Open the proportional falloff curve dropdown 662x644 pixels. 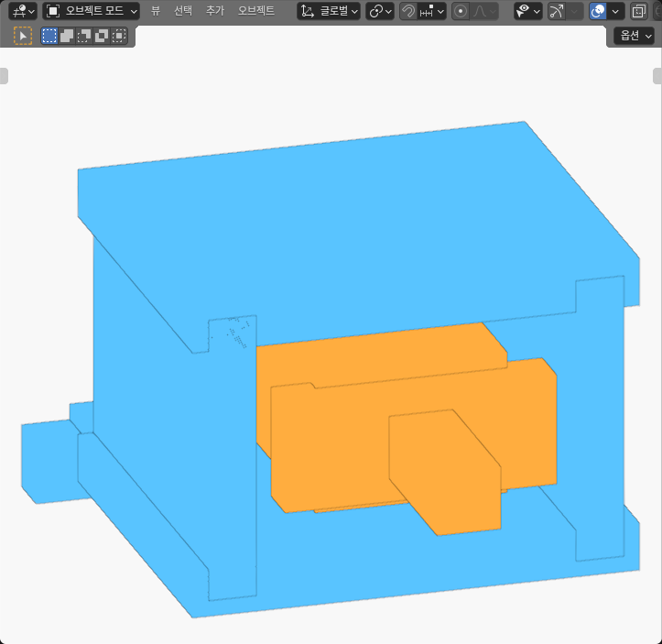pyautogui.click(x=484, y=11)
